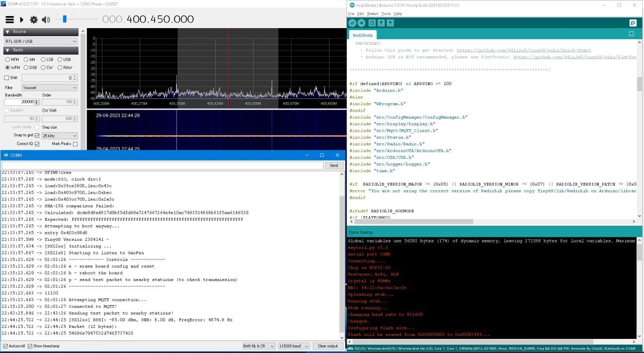Create a new Arduino sketch

(372, 23)
